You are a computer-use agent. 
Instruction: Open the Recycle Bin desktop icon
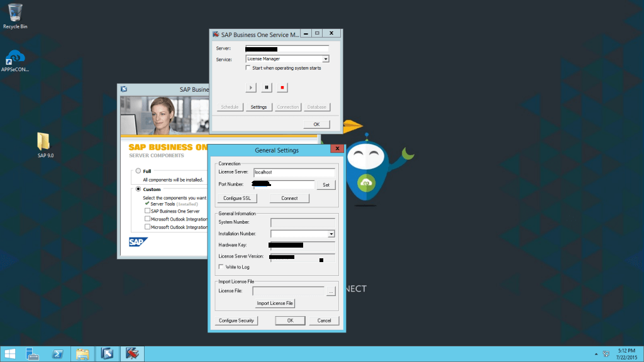tap(15, 16)
